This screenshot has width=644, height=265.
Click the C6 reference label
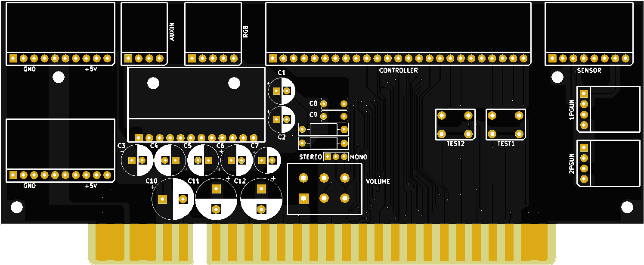[220, 146]
